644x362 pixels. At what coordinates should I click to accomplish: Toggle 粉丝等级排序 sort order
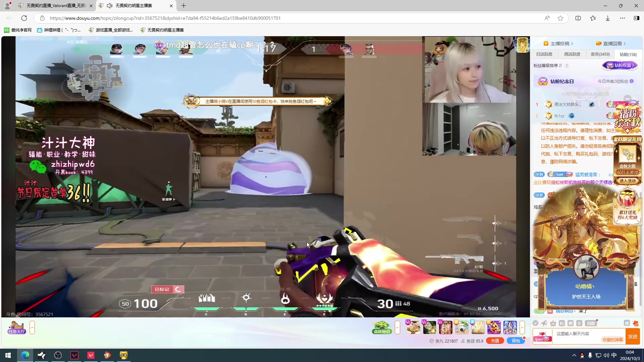[548, 66]
